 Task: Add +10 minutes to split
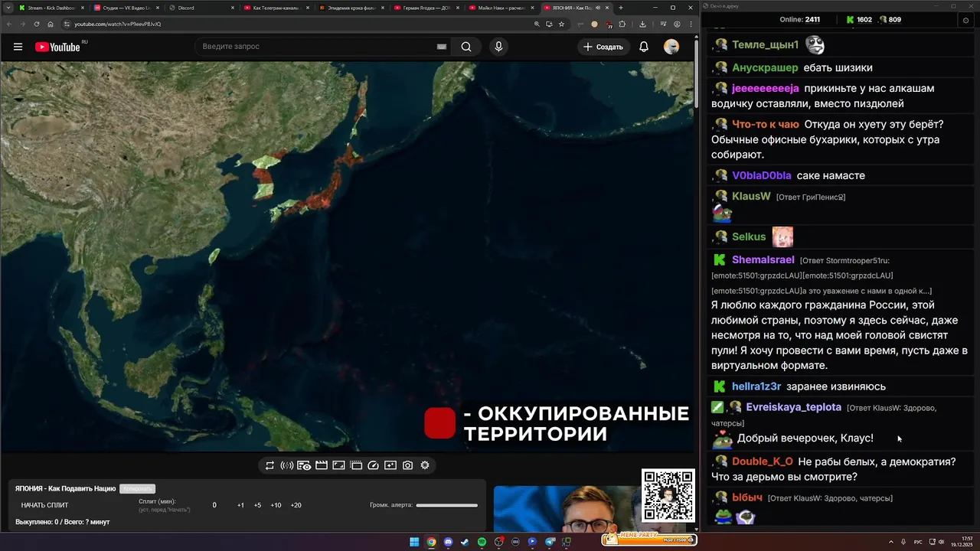276,505
